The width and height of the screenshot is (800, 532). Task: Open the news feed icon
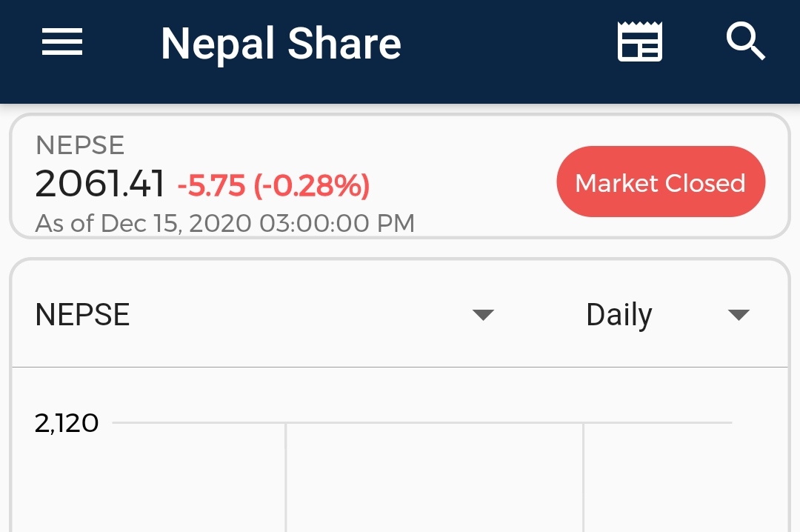640,42
